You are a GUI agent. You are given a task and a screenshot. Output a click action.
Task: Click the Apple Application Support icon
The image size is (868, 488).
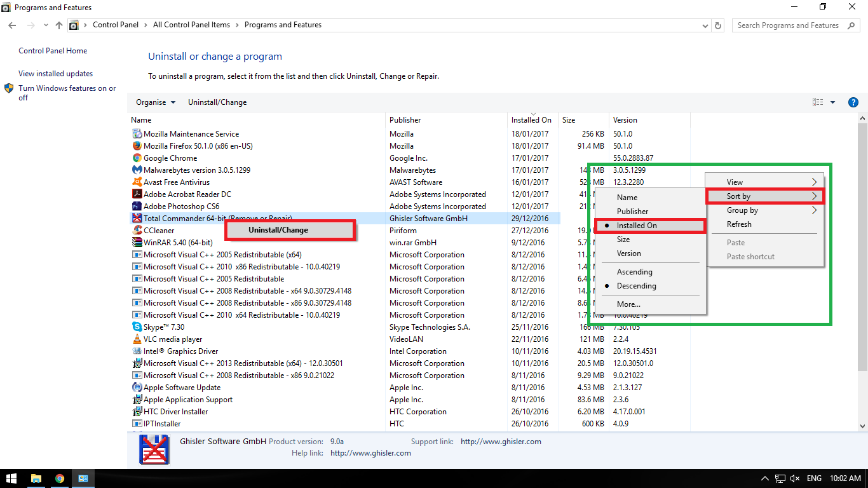click(x=137, y=400)
